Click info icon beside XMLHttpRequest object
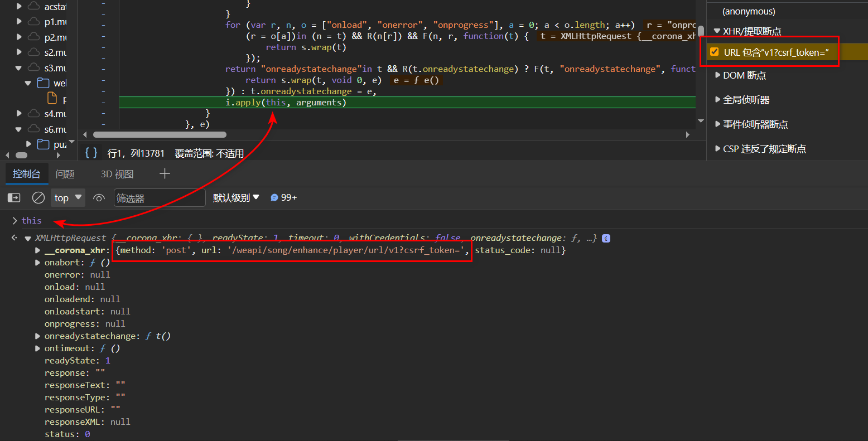The height and width of the screenshot is (441, 868). click(x=606, y=238)
